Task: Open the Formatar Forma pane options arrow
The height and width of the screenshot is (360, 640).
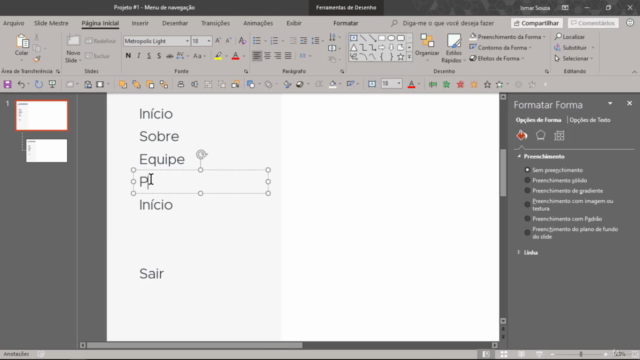Action: (x=610, y=104)
